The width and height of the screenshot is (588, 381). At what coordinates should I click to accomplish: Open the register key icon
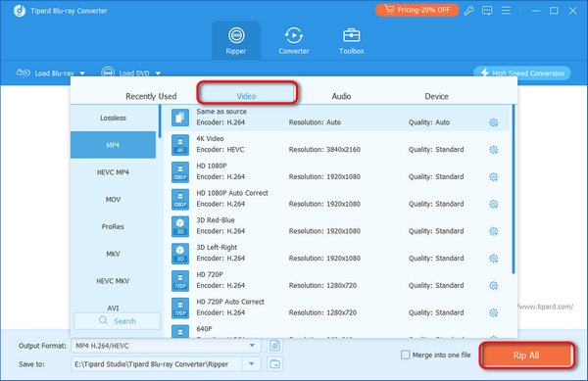click(468, 11)
